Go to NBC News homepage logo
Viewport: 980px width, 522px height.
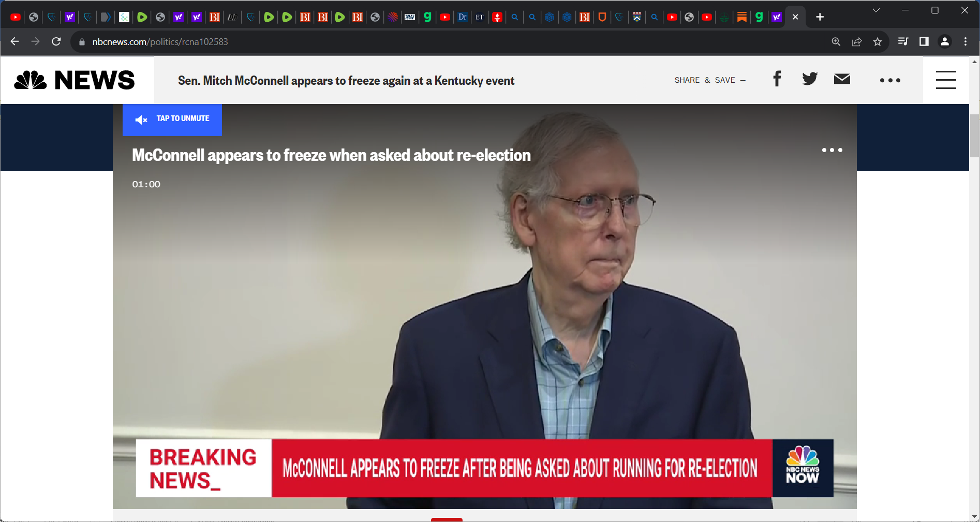75,80
